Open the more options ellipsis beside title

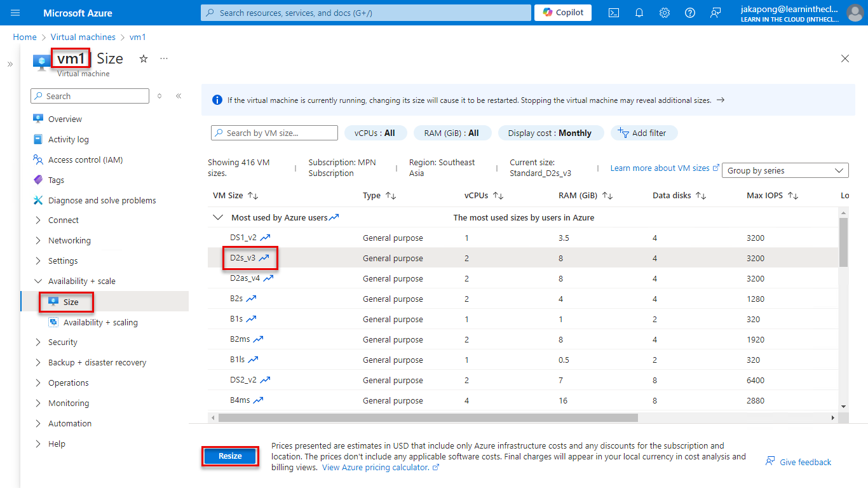[164, 58]
